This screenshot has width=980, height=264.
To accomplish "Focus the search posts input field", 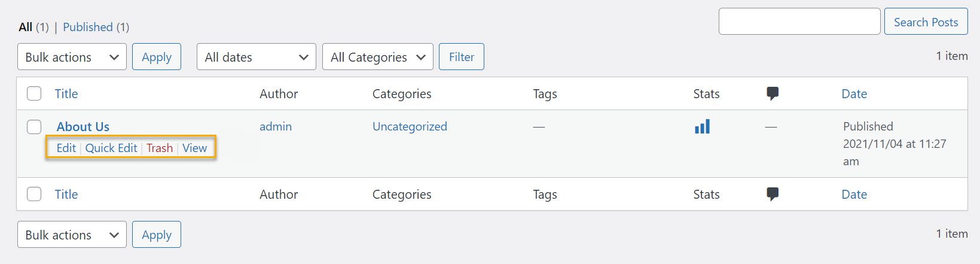I will point(799,22).
